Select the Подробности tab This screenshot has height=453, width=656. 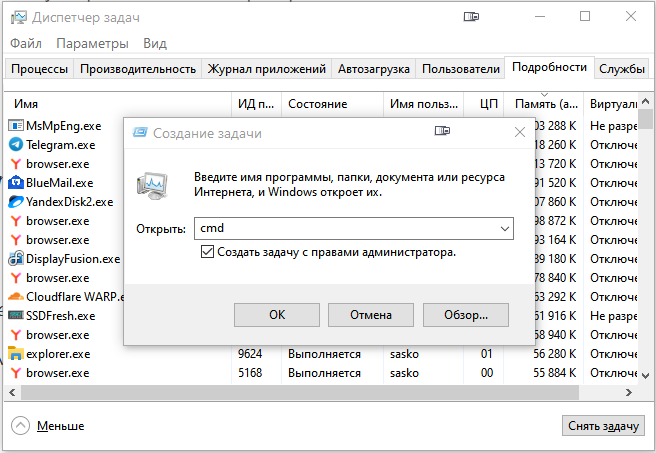(549, 67)
